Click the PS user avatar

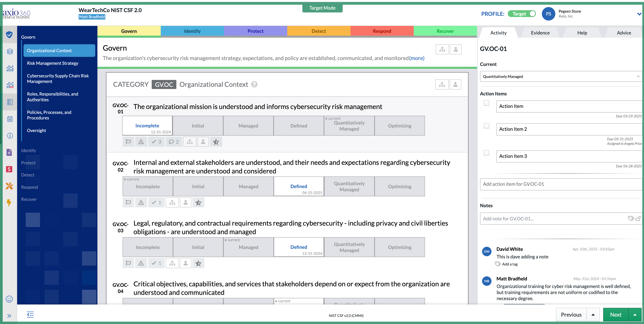click(548, 14)
